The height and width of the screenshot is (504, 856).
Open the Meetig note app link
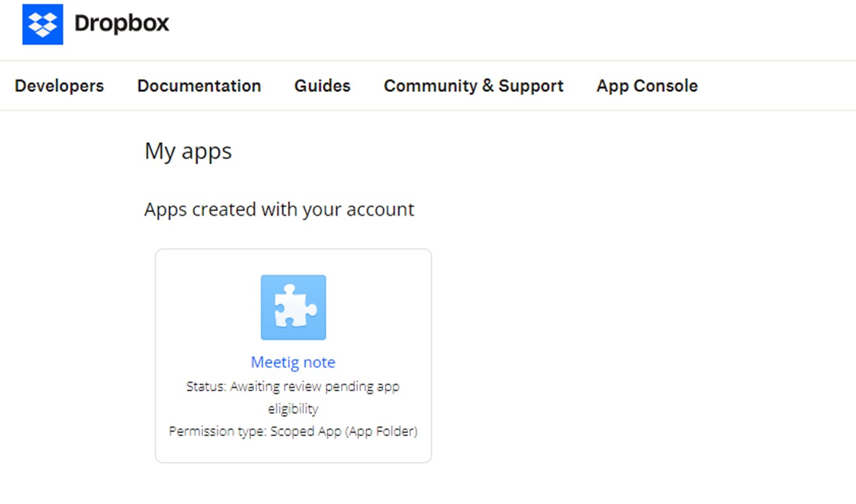pos(293,362)
